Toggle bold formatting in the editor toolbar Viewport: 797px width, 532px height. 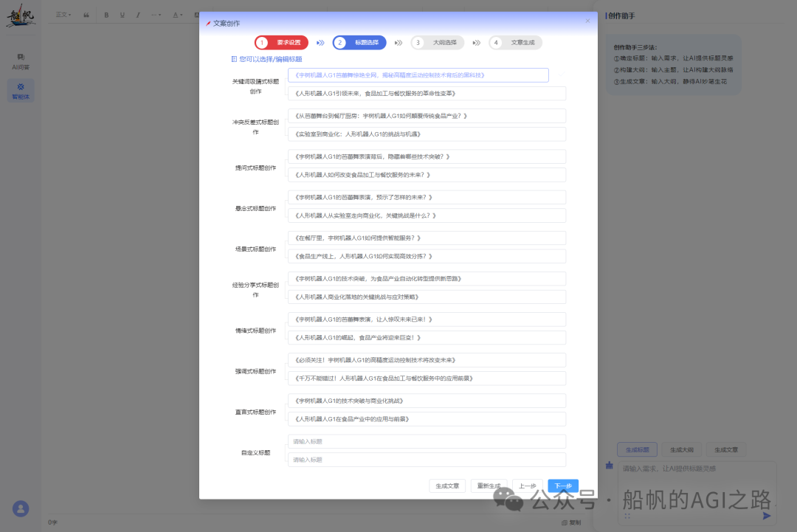106,15
